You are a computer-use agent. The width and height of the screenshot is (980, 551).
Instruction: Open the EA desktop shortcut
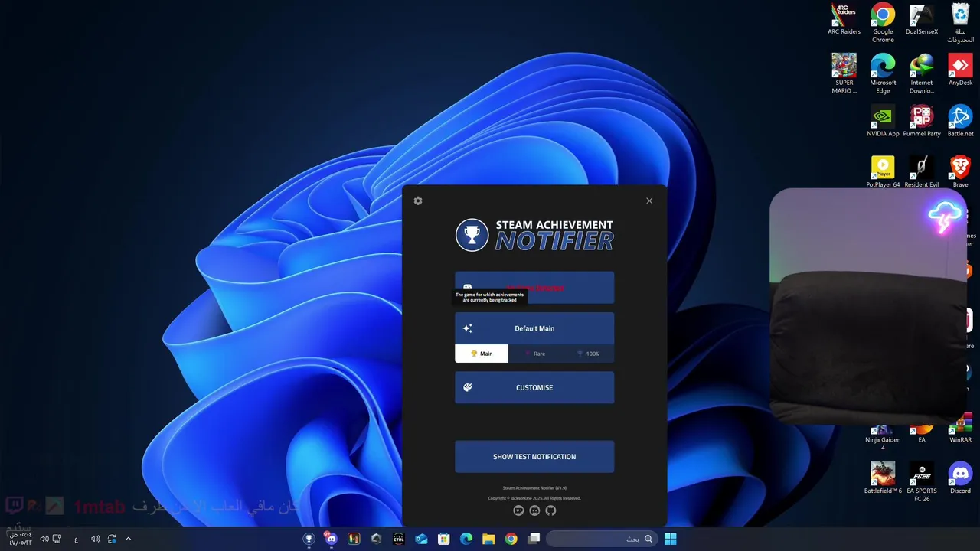coord(922,434)
